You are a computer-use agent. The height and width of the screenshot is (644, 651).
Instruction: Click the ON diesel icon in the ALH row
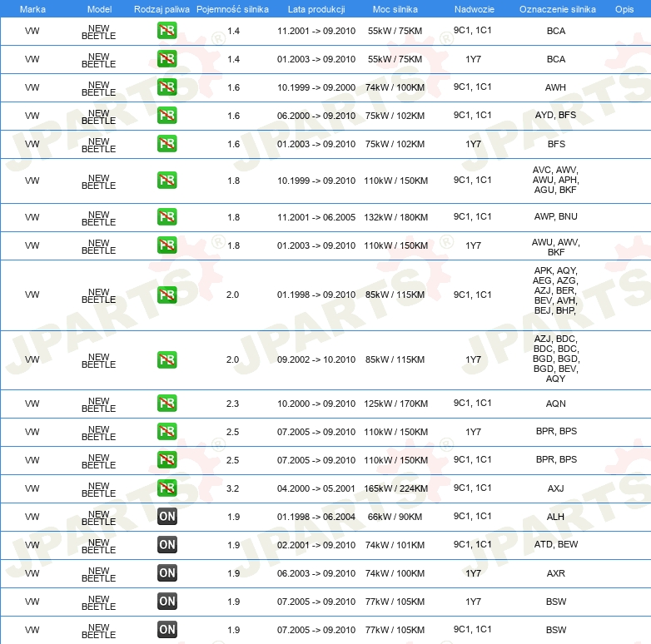pyautogui.click(x=166, y=517)
